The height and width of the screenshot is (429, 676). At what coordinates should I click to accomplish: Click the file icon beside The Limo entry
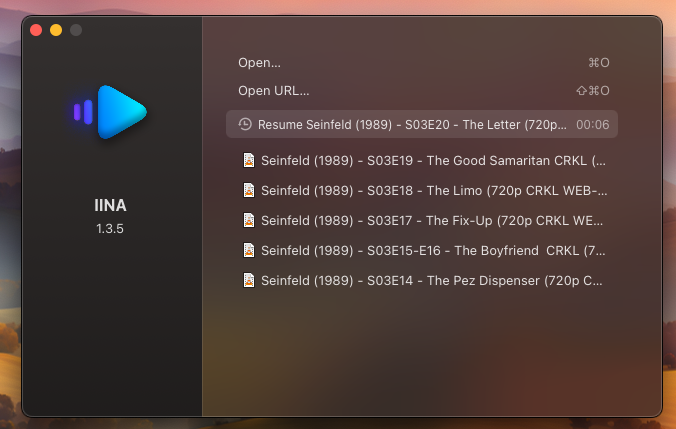(x=249, y=190)
